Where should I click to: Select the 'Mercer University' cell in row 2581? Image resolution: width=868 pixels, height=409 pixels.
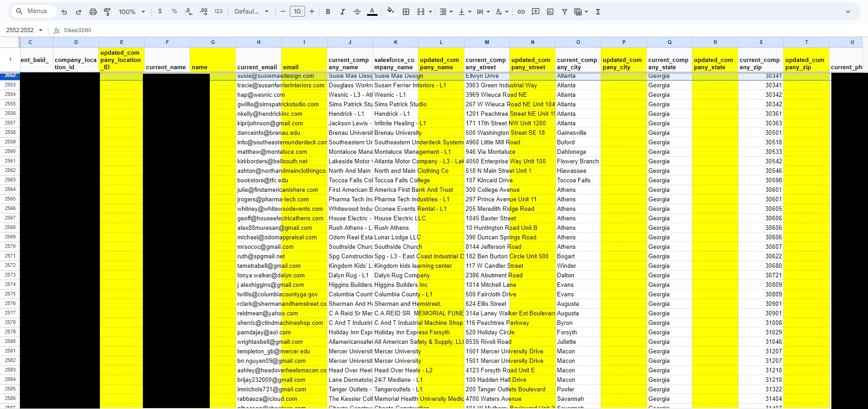coord(396,351)
